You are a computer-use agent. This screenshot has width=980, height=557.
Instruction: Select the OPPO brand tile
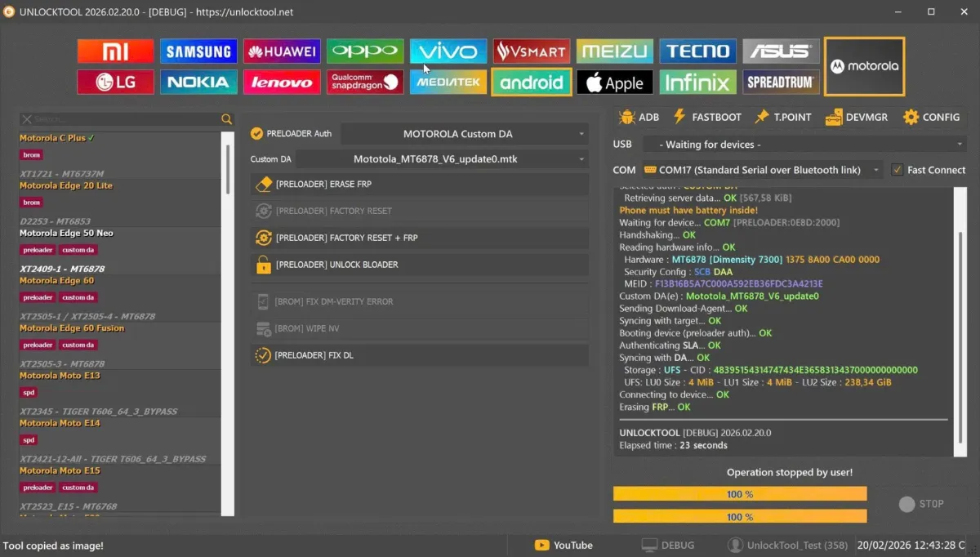365,51
